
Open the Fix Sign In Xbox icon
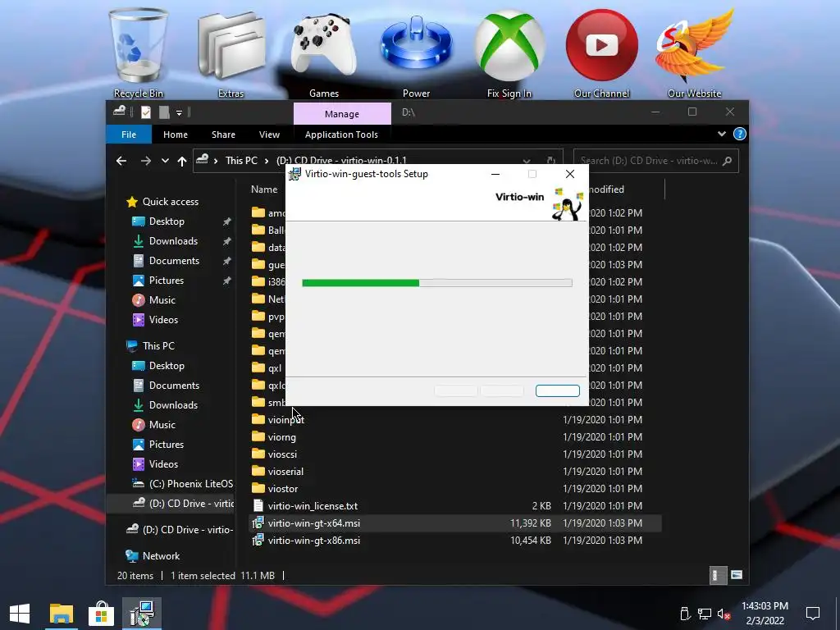point(509,53)
